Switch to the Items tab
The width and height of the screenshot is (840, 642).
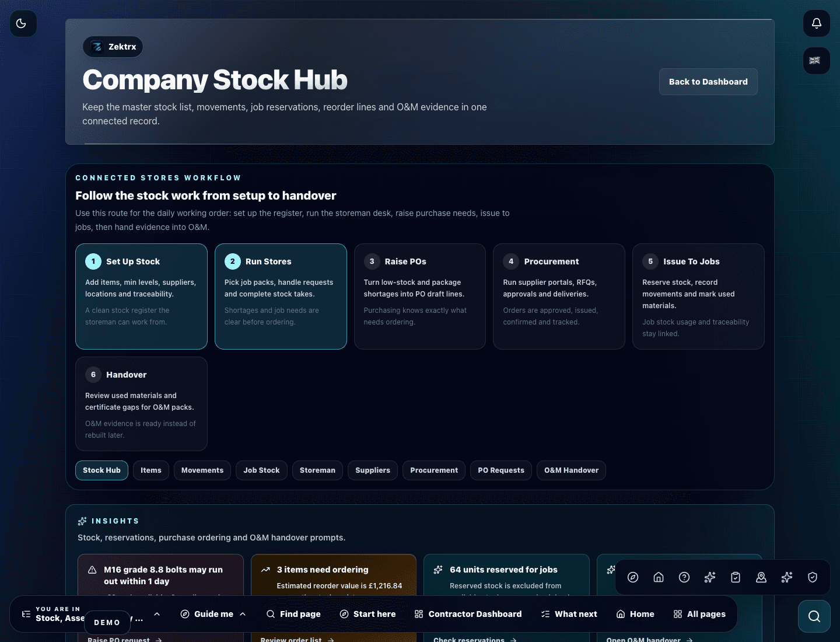click(151, 470)
